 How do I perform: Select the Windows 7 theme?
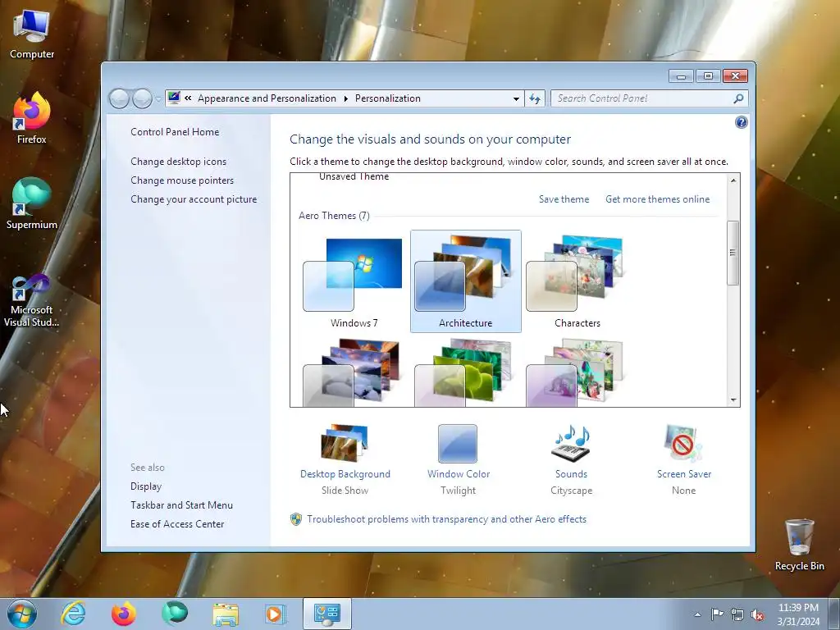tap(354, 282)
